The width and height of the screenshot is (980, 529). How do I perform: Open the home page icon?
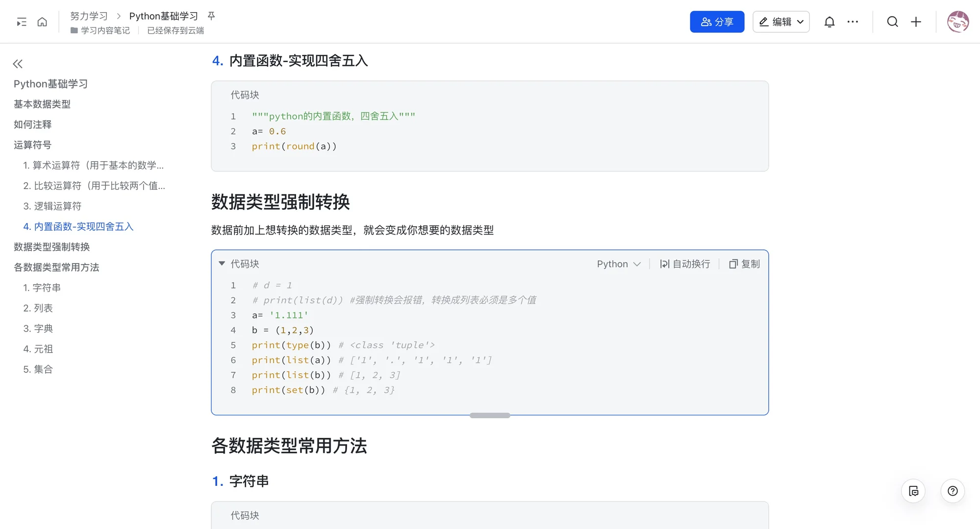[x=42, y=22]
